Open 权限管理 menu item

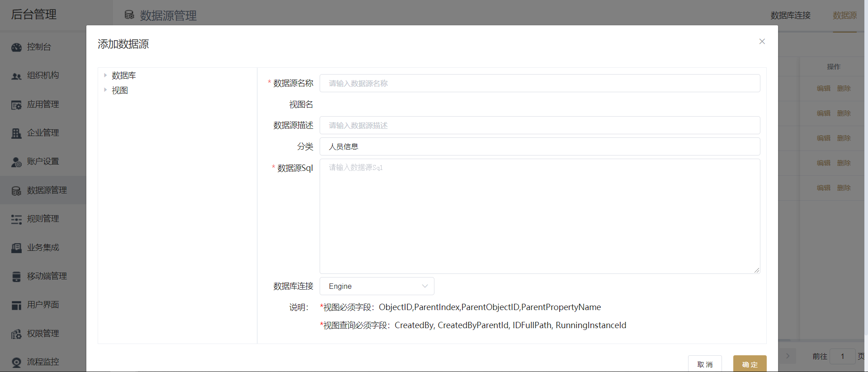(43, 334)
